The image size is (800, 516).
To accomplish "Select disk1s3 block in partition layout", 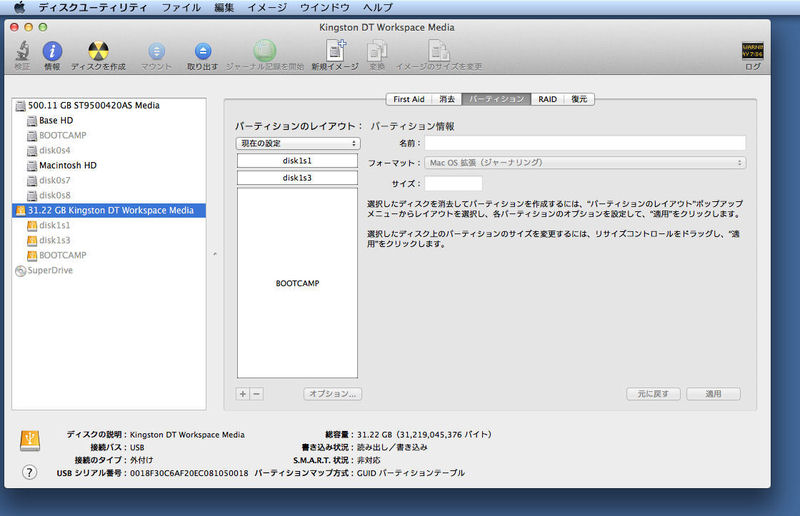I will pos(297,178).
